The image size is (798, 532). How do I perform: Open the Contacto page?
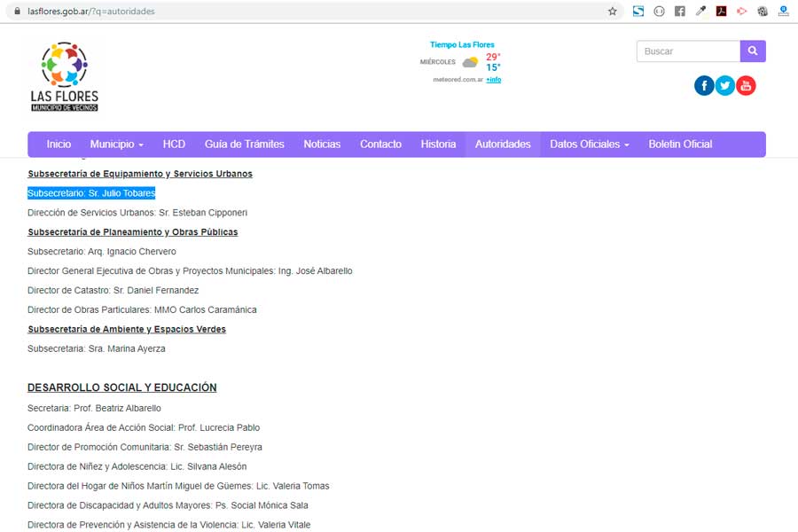380,144
